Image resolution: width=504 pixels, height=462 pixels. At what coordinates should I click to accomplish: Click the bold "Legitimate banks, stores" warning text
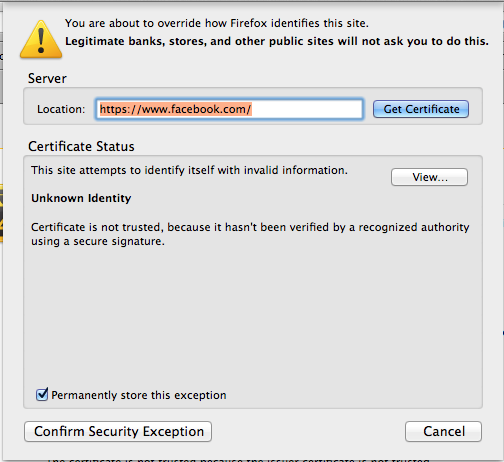pyautogui.click(x=277, y=41)
